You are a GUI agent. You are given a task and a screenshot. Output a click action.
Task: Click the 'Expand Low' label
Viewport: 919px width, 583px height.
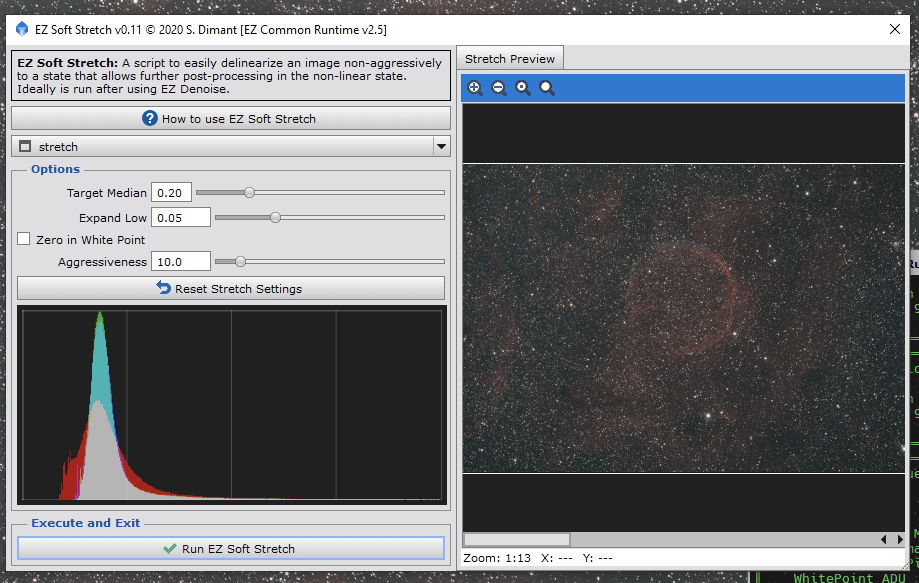coord(113,218)
